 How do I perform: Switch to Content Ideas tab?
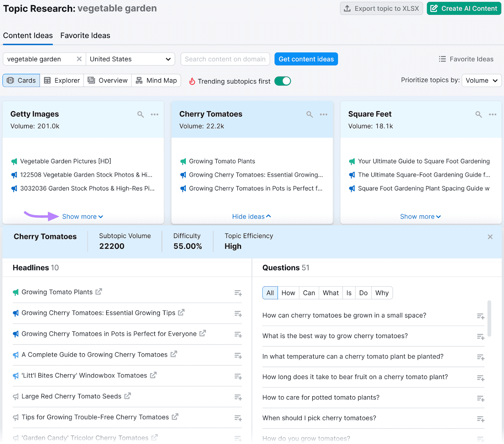coord(28,36)
